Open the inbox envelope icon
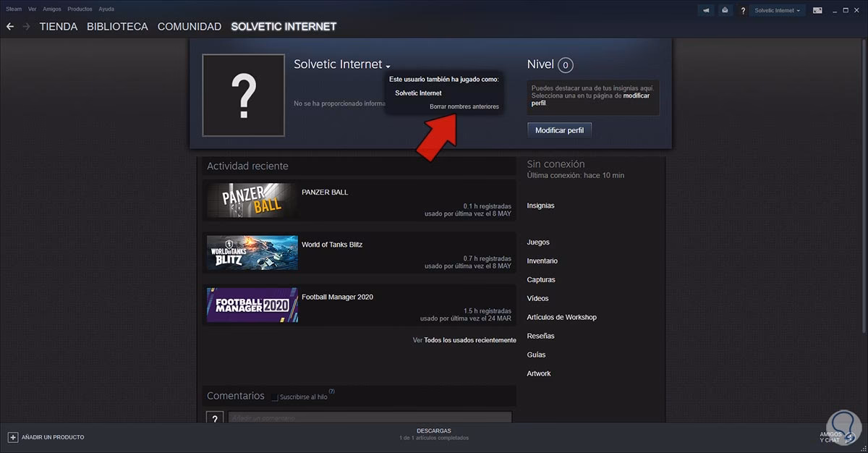Screen dimensions: 868x453 [x=724, y=10]
